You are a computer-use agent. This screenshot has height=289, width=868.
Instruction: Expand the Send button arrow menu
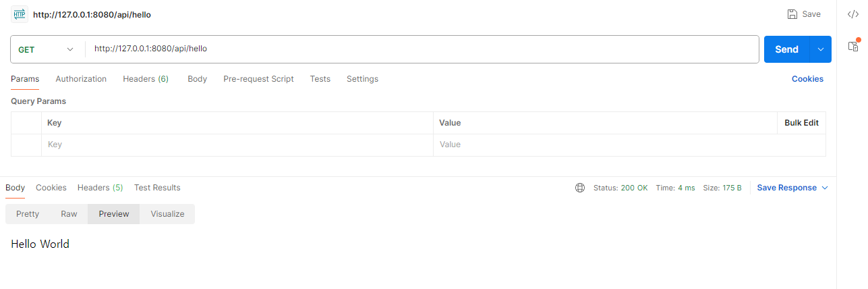tap(821, 49)
